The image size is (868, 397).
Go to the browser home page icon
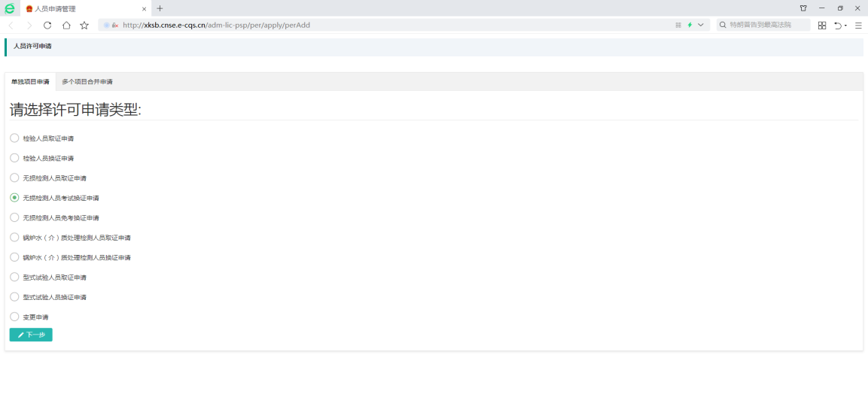[x=66, y=26]
